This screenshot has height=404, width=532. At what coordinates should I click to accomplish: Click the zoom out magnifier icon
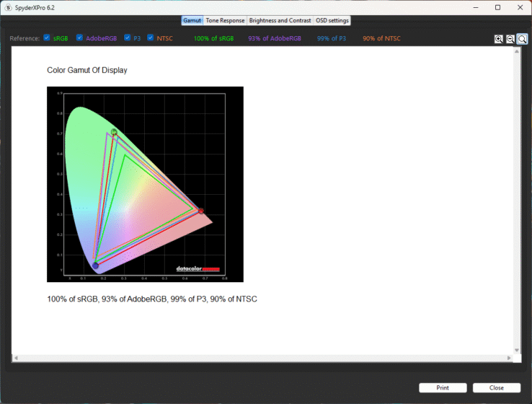coord(510,39)
